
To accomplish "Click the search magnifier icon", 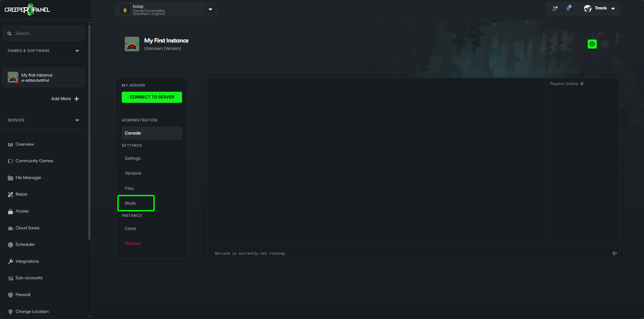I will coord(9,33).
